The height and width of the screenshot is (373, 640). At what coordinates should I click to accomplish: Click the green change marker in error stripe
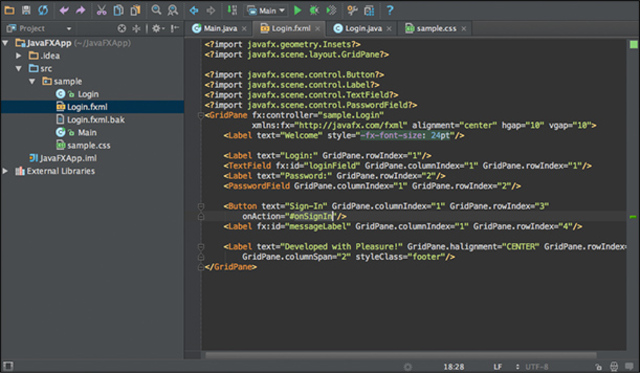point(633,217)
